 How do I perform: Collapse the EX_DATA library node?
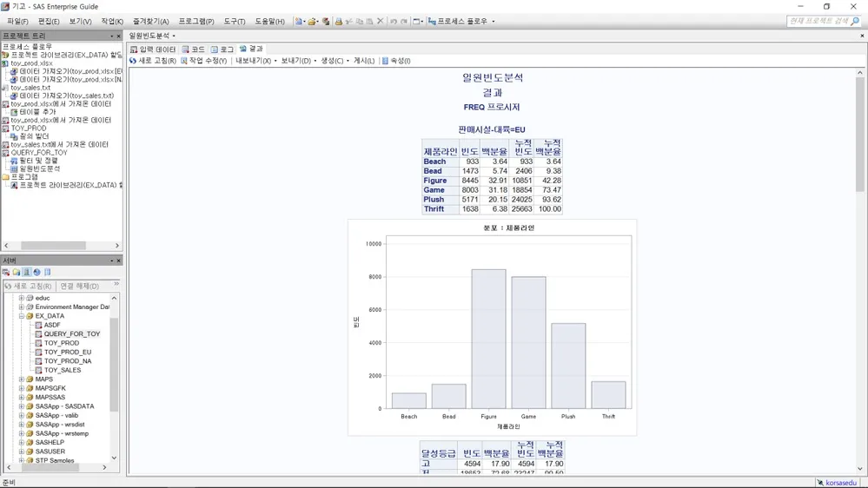[21, 316]
